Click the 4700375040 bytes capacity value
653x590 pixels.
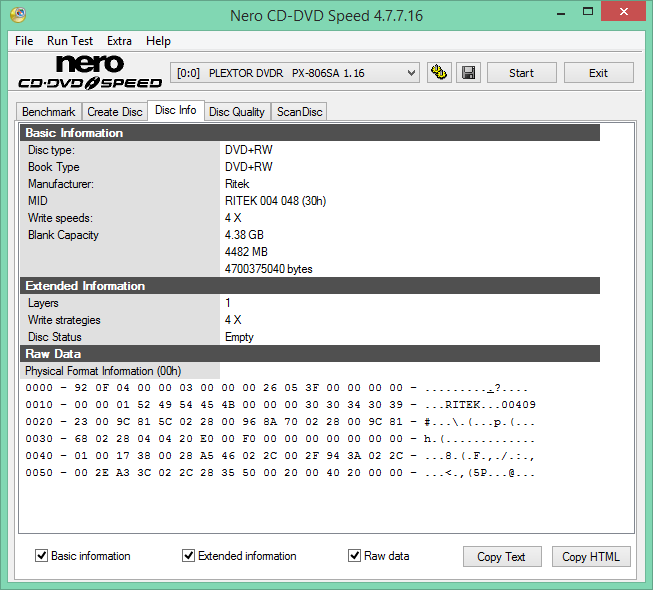pos(269,269)
